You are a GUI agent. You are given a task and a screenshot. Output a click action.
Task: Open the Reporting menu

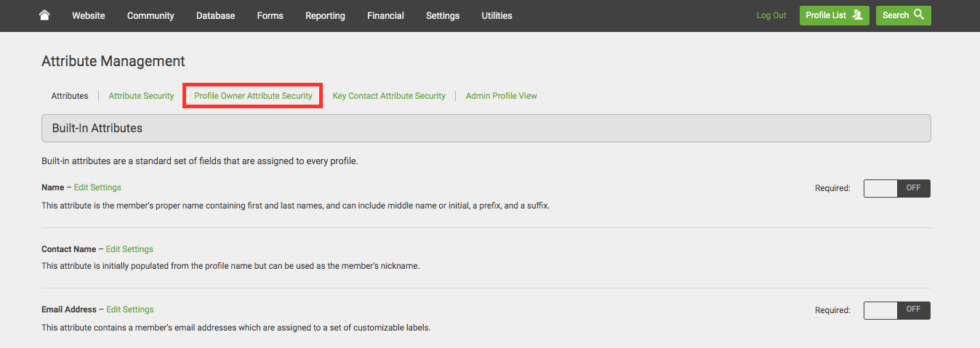click(x=325, y=15)
